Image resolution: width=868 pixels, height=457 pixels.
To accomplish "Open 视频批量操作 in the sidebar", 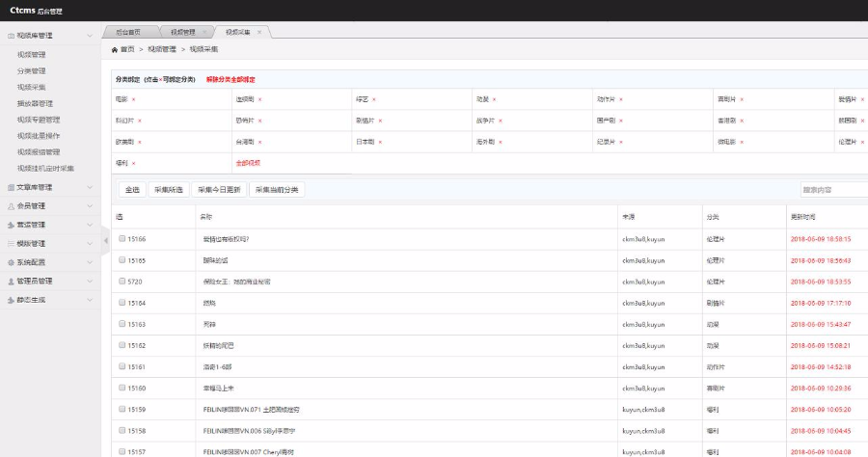I will click(39, 136).
